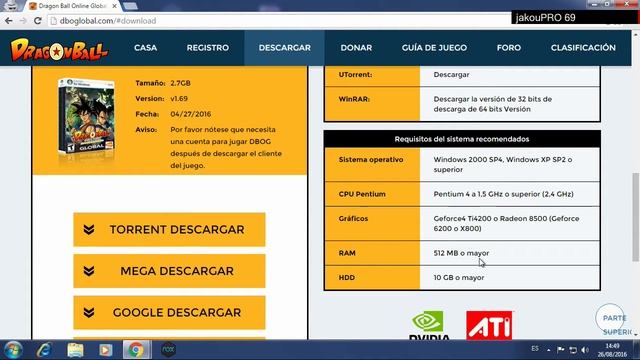
Task: Click the Action Center flag icon
Action: (x=561, y=350)
